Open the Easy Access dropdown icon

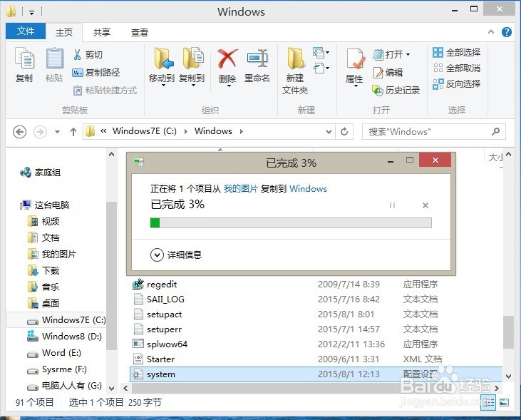tap(321, 68)
